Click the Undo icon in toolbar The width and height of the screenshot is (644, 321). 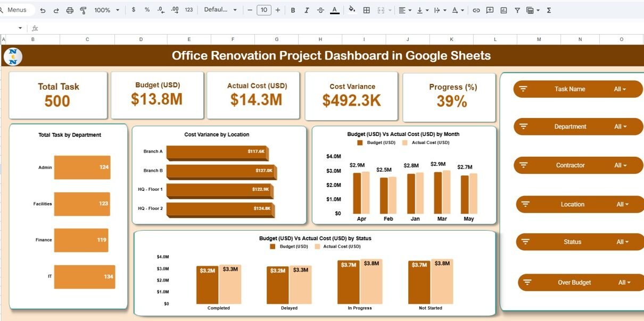pos(43,10)
